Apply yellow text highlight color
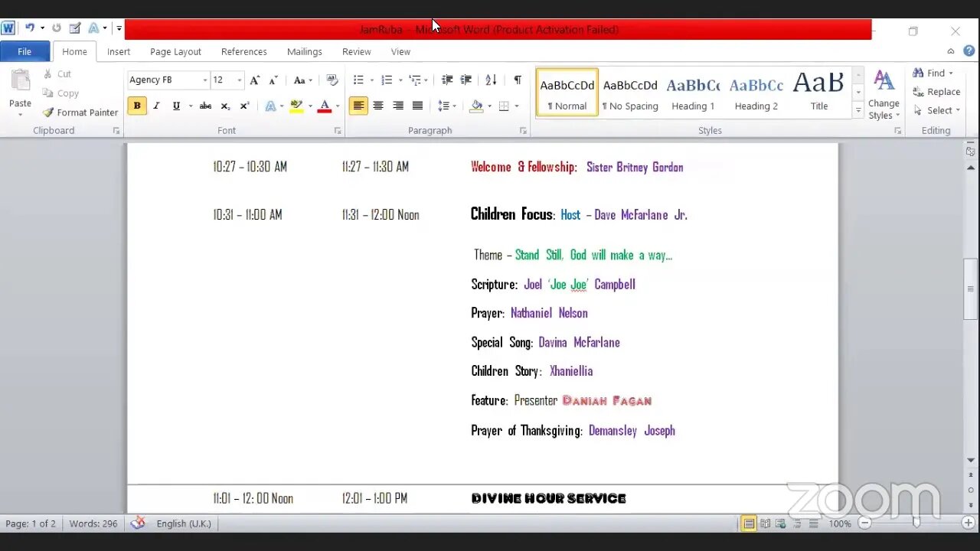The height and width of the screenshot is (551, 980). coord(296,106)
